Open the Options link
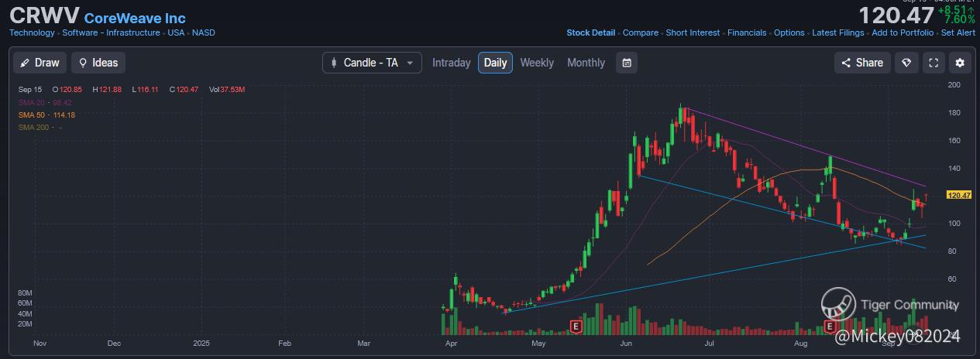980x359 pixels. pos(789,32)
